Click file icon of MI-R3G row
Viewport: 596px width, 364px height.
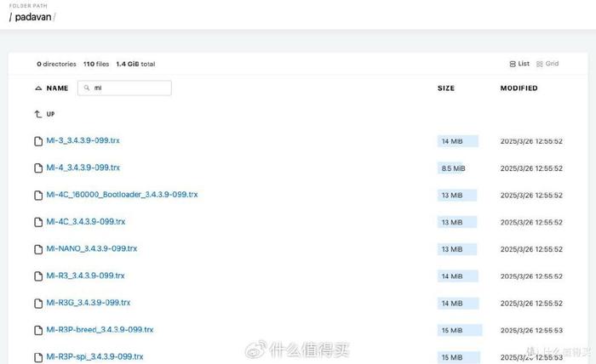(x=38, y=304)
